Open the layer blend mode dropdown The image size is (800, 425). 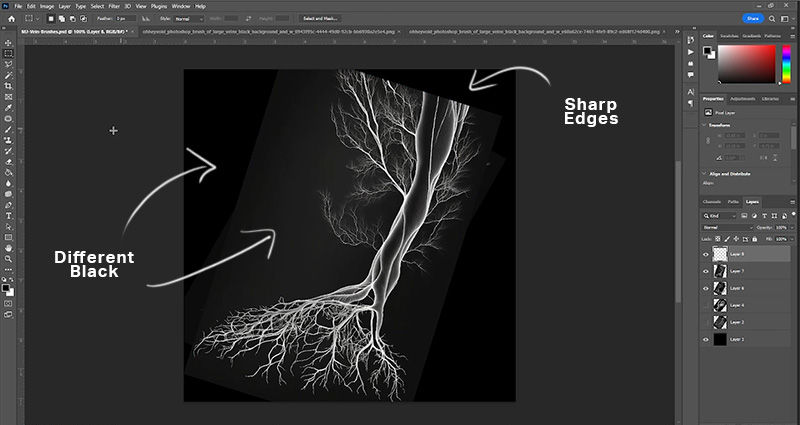point(728,228)
